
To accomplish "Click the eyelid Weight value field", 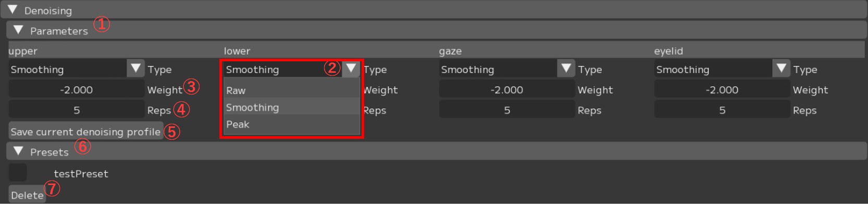I will [x=722, y=89].
